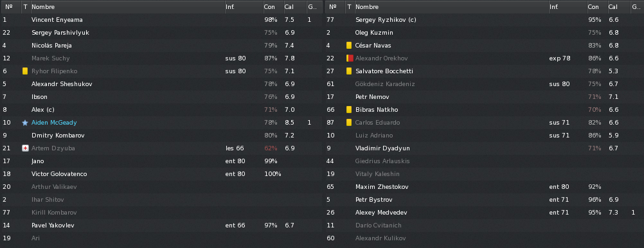Click Ryhor Filipenko's yellow card icon
The image size is (644, 248).
[x=25, y=71]
